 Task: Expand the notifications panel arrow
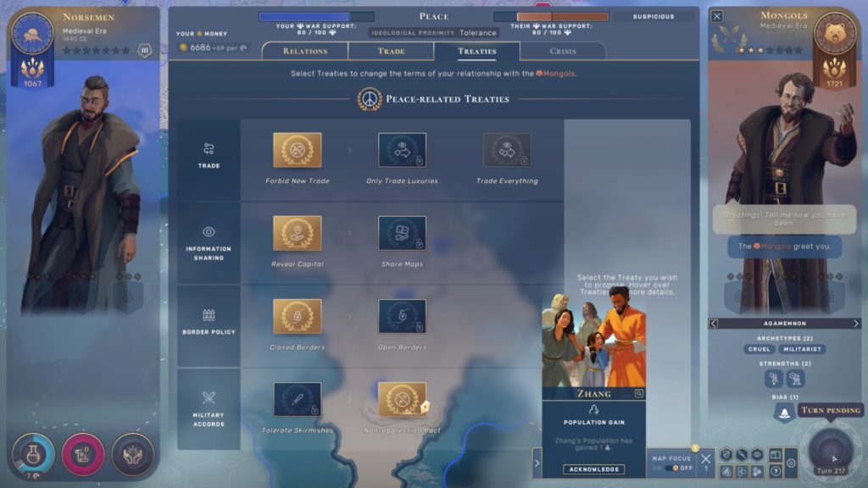coord(537,463)
